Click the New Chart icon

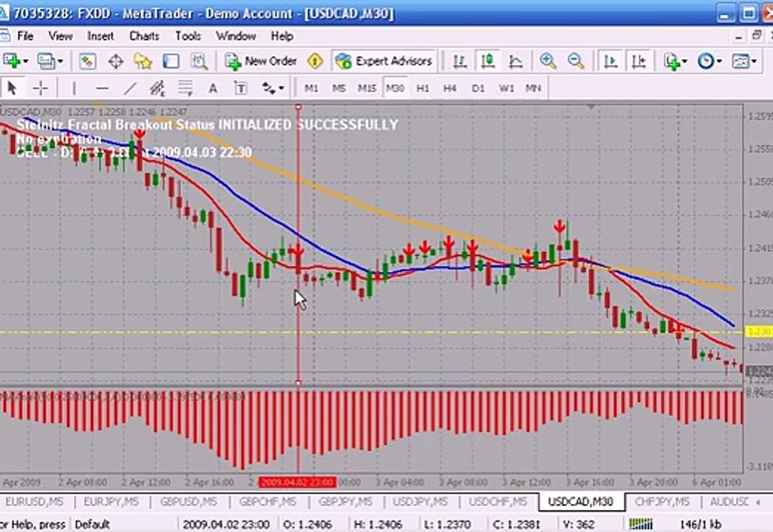tap(11, 61)
